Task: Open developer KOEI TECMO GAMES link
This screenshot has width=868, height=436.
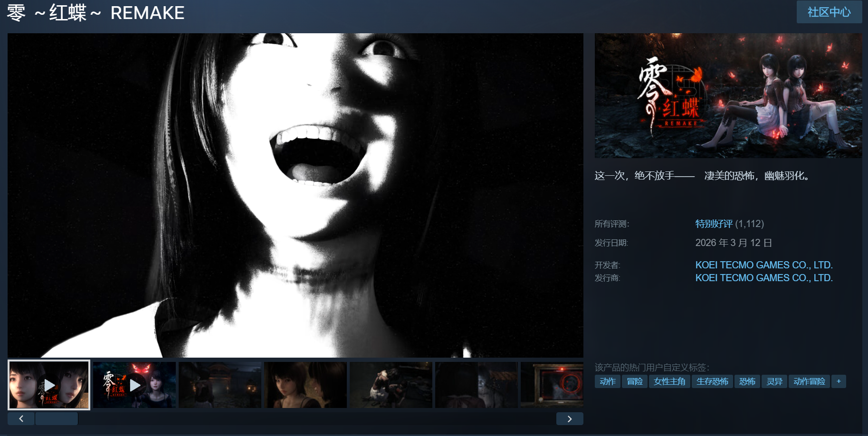Action: pos(763,265)
